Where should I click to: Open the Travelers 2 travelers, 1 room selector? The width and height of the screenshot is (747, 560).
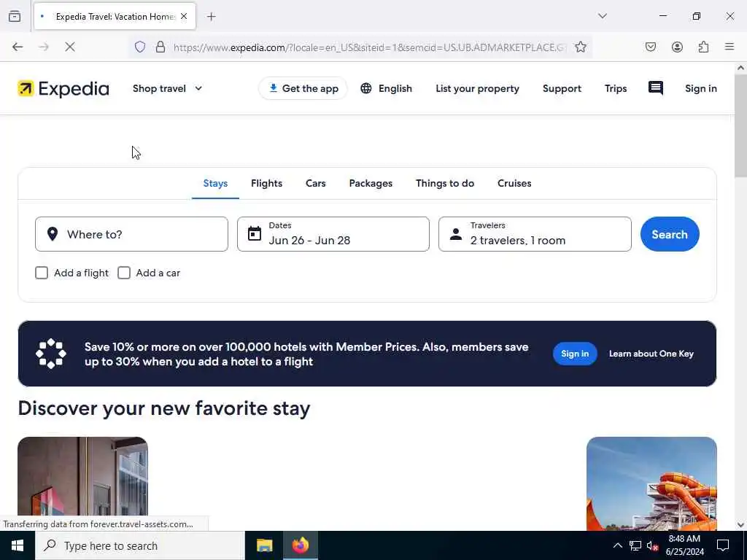point(535,234)
